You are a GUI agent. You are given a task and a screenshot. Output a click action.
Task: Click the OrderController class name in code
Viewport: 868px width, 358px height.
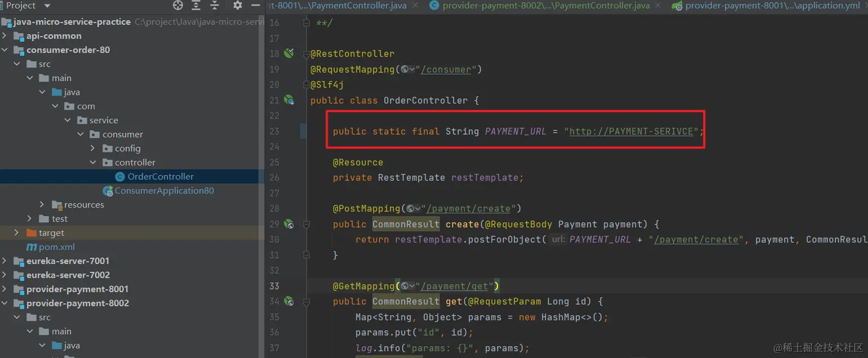(x=426, y=100)
